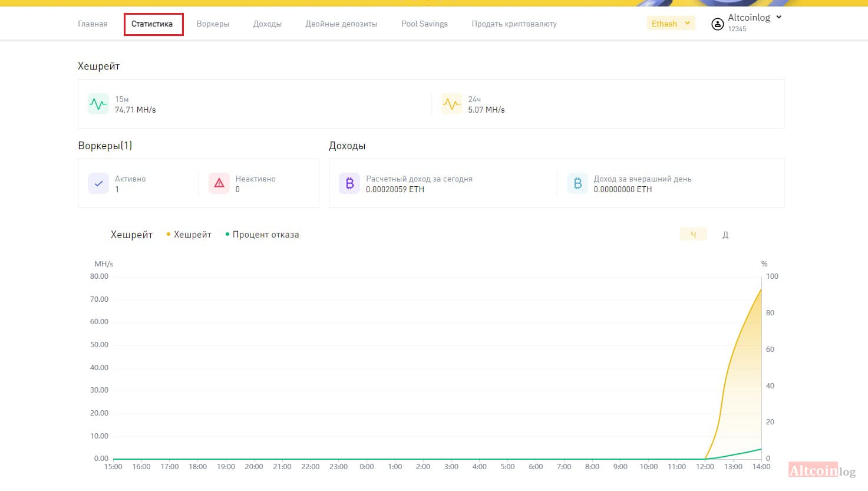The height and width of the screenshot is (491, 868).
Task: Go to the Главная tab
Action: point(93,24)
